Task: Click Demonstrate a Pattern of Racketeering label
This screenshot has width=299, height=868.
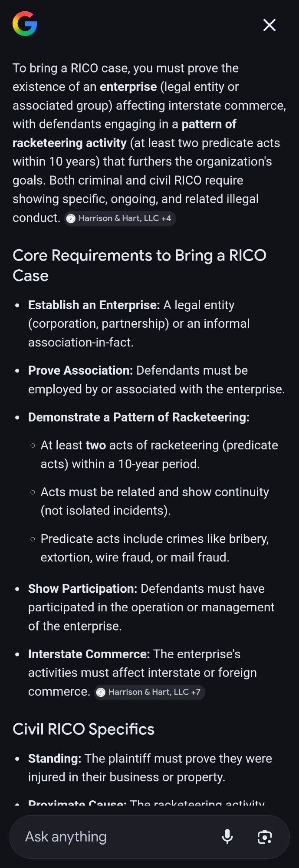Action: pos(138,417)
